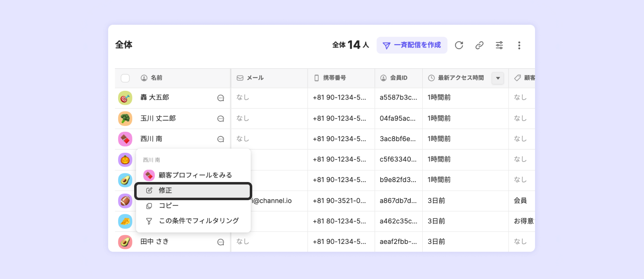
Task: Click the 名前 column header
Action: 156,78
